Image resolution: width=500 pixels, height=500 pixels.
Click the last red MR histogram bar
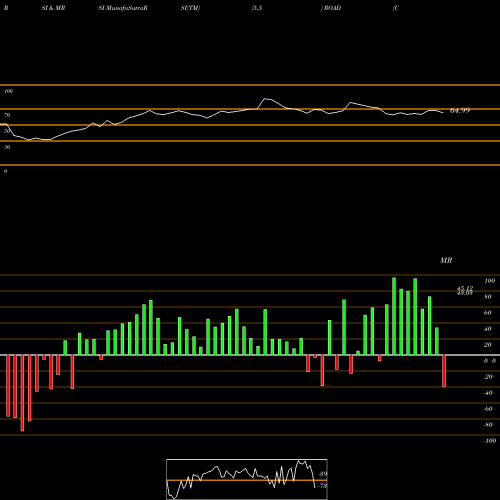click(x=444, y=371)
